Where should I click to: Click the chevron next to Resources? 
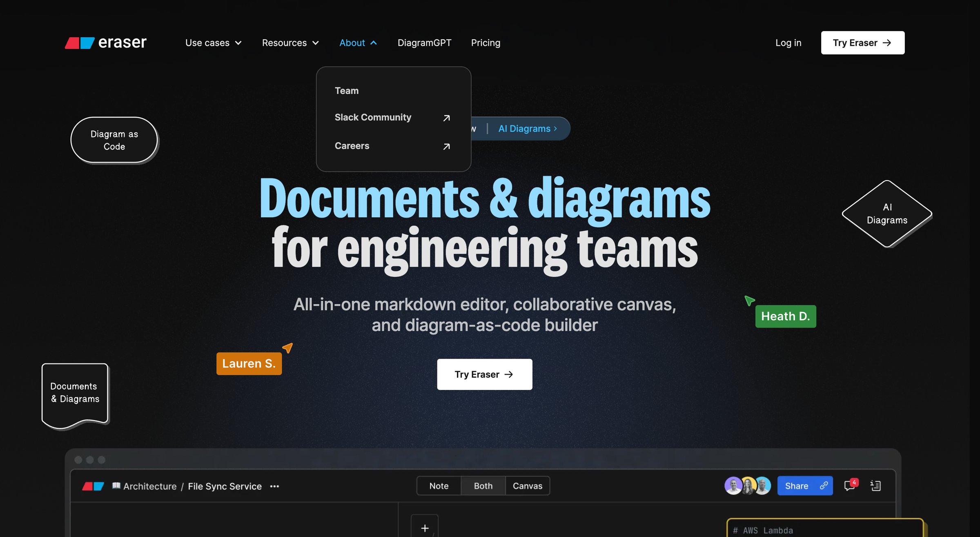(316, 43)
